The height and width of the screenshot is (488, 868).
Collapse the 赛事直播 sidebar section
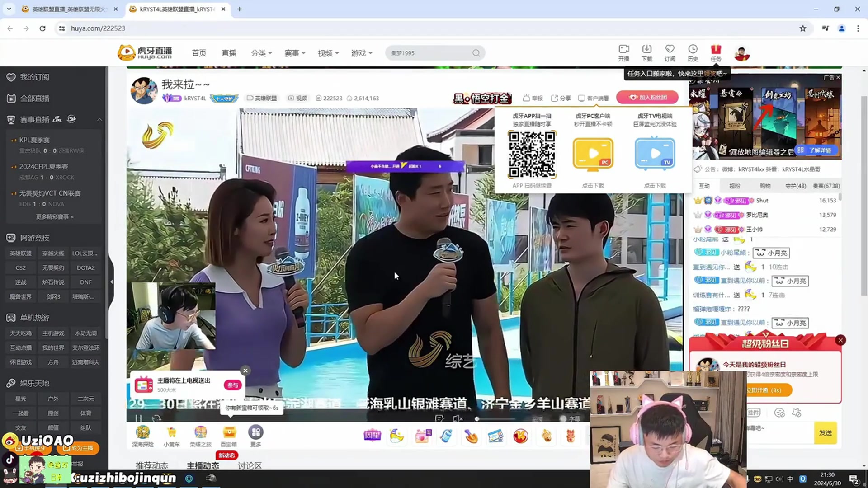[x=99, y=120]
